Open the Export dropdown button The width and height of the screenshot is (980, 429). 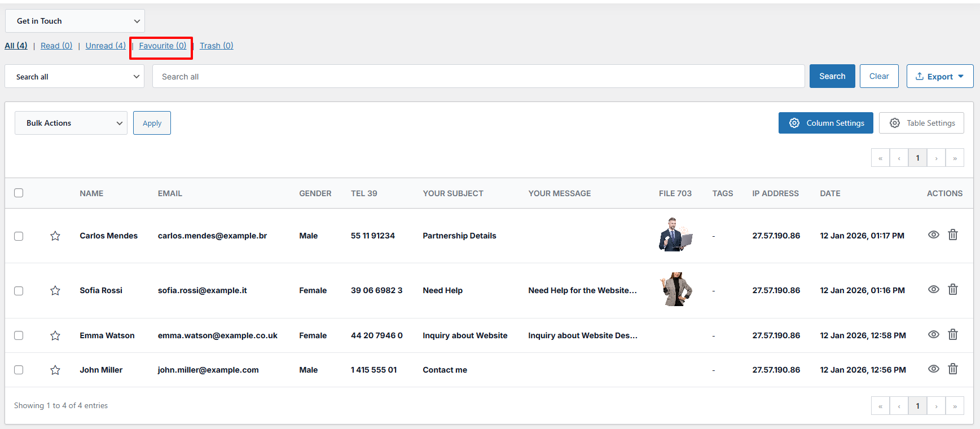(x=939, y=77)
